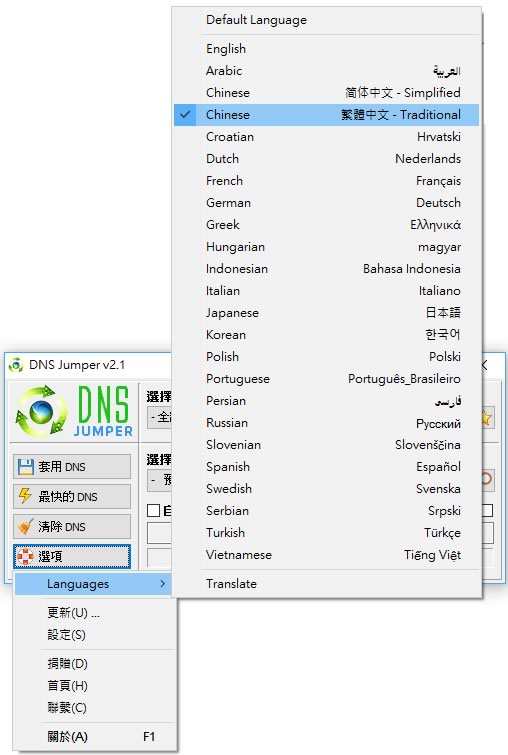Click the broom flush DNS icon
This screenshot has width=508, height=755.
point(26,526)
